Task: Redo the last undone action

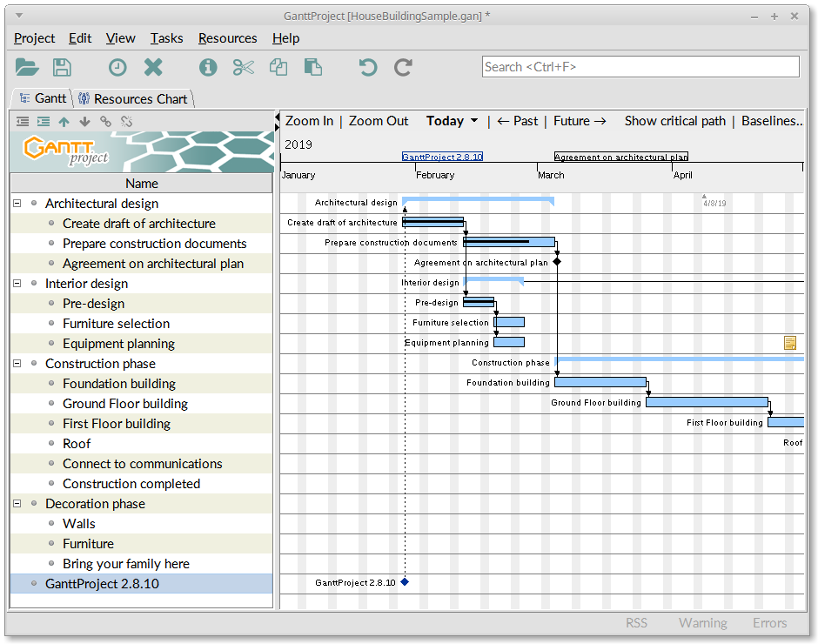Action: click(403, 67)
